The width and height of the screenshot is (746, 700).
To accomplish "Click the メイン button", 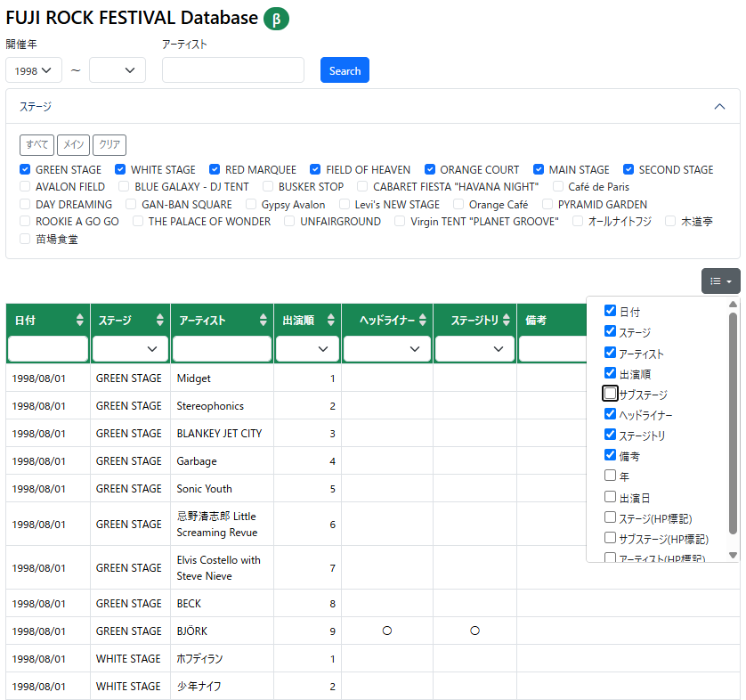I will [73, 144].
